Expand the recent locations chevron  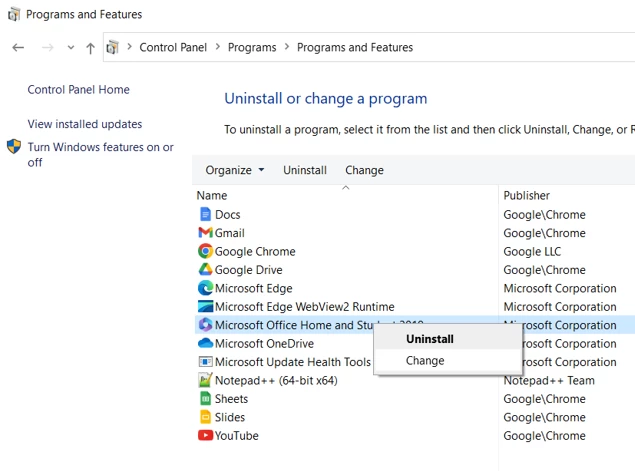click(71, 48)
